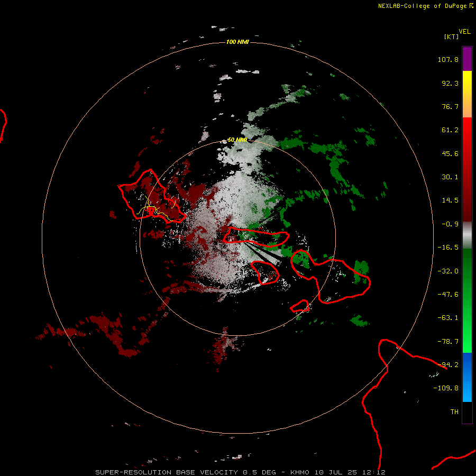Click the TH legend label
476x476 pixels.
click(x=454, y=412)
